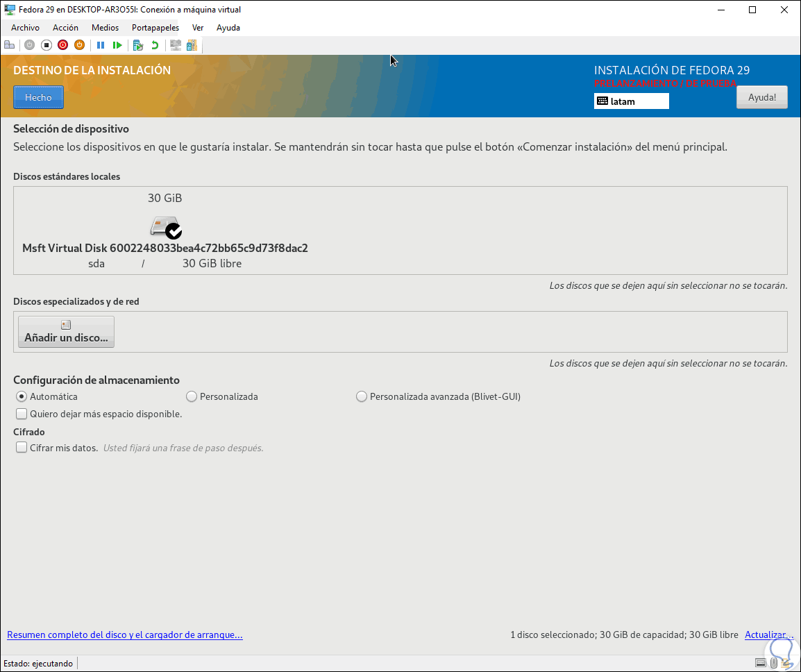Viewport: 801px width, 672px height.
Task: Click the Hecho button
Action: point(38,97)
